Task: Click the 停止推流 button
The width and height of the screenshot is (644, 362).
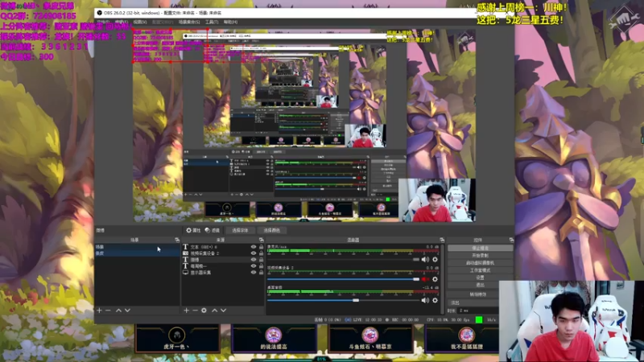Action: point(480,248)
